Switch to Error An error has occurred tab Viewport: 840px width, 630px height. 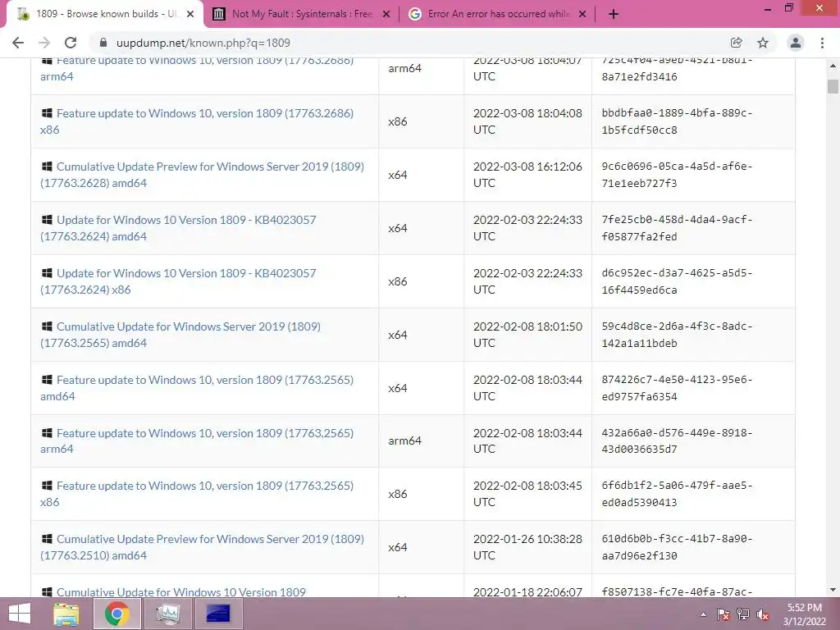click(498, 14)
